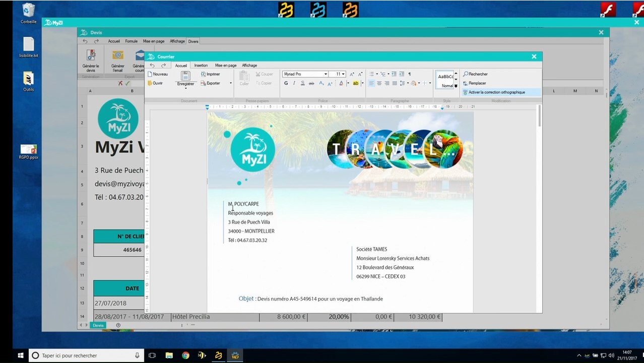Image resolution: width=644 pixels, height=363 pixels.
Task: Switch to Affichage tab in Courrier
Action: pos(249,66)
